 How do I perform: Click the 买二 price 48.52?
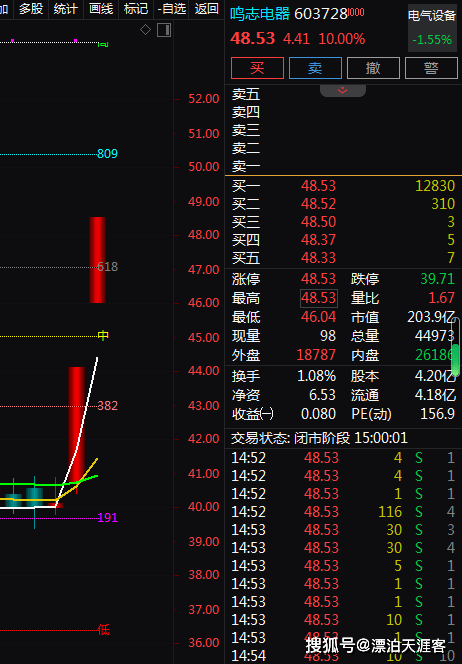click(318, 204)
